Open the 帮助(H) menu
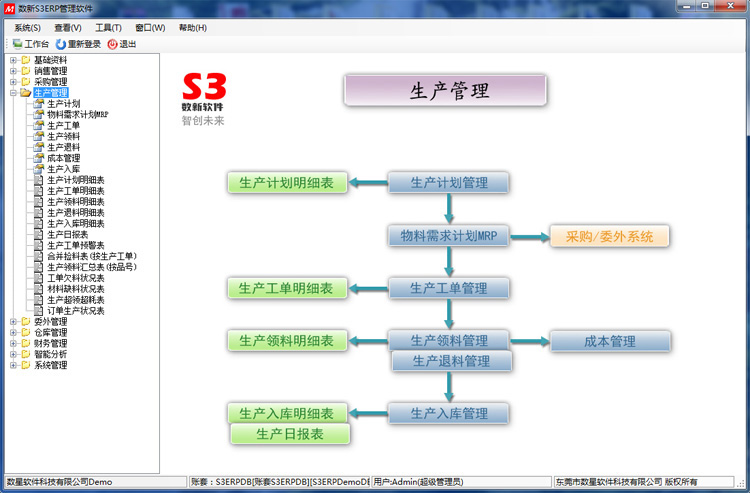This screenshot has width=750, height=493. [193, 28]
